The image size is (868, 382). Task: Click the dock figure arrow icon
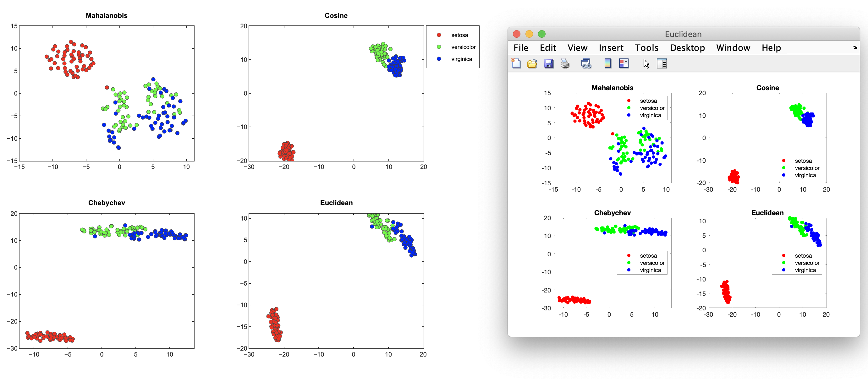point(855,47)
